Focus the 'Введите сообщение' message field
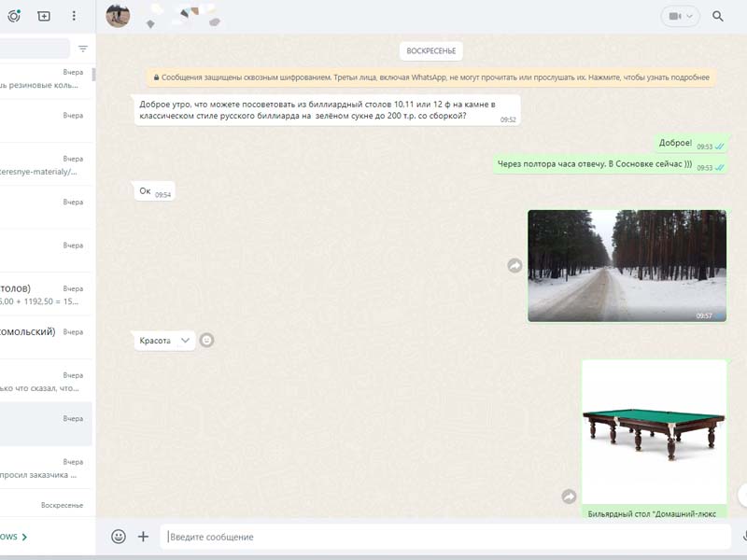Screen dimensions: 747x560 [445, 537]
